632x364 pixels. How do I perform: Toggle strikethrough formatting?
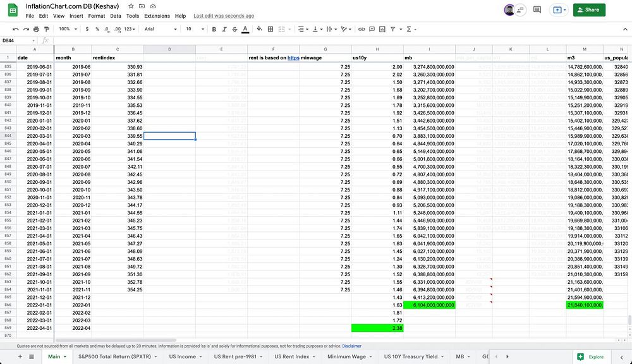click(x=234, y=29)
